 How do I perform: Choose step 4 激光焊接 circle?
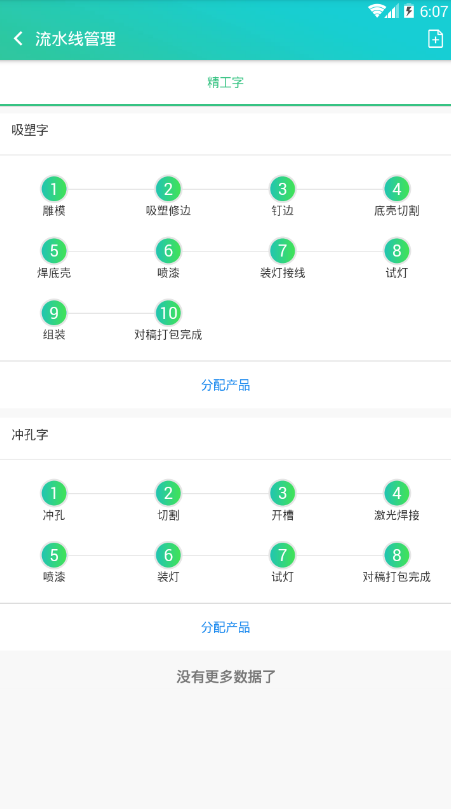pyautogui.click(x=397, y=493)
